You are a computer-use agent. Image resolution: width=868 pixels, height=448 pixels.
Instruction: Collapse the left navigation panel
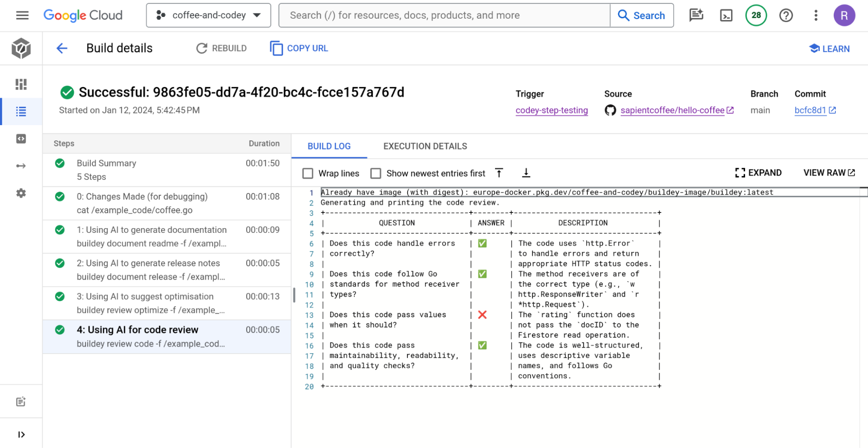pyautogui.click(x=21, y=434)
